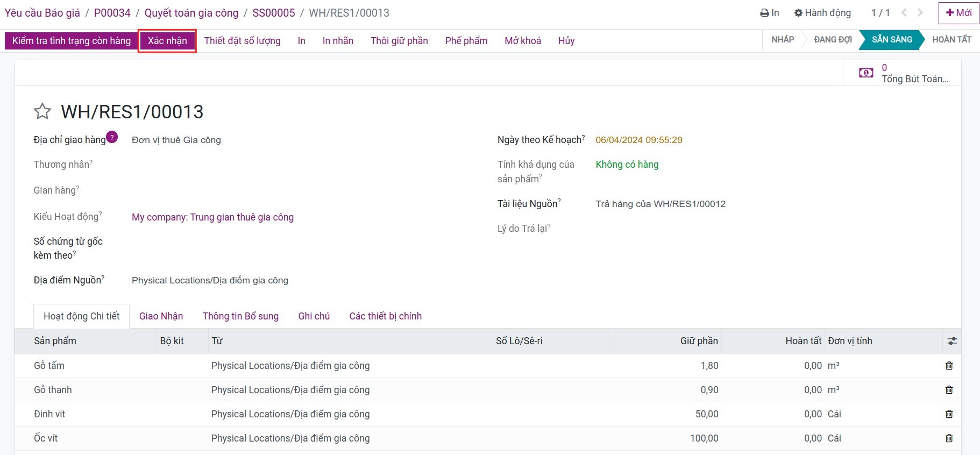Open the P00034 breadcrumb link

click(x=112, y=13)
